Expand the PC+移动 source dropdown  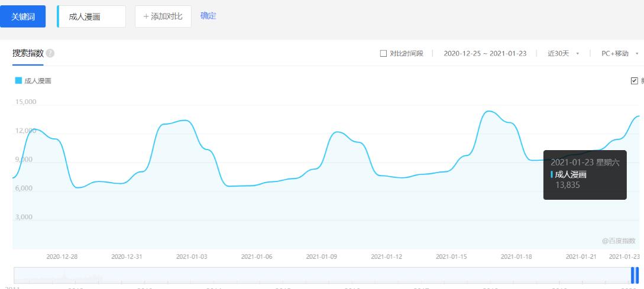tap(615, 54)
